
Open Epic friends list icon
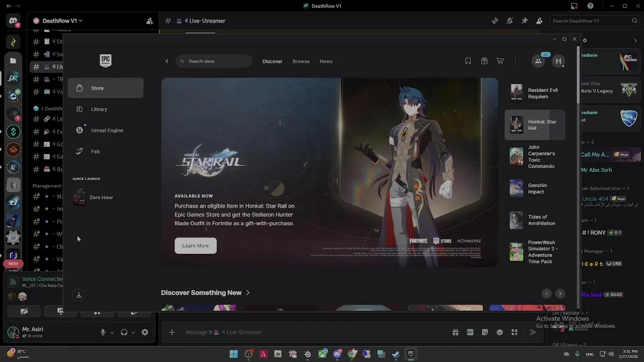point(538,61)
